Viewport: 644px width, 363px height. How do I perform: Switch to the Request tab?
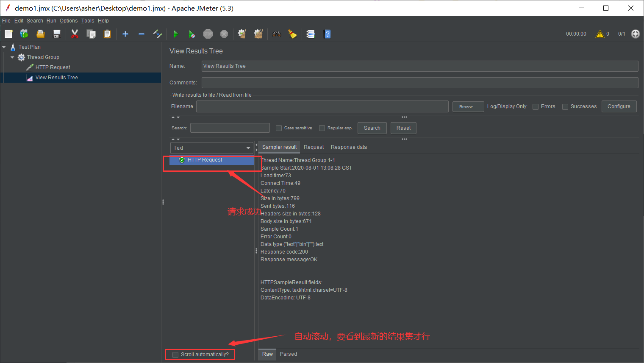click(x=314, y=147)
